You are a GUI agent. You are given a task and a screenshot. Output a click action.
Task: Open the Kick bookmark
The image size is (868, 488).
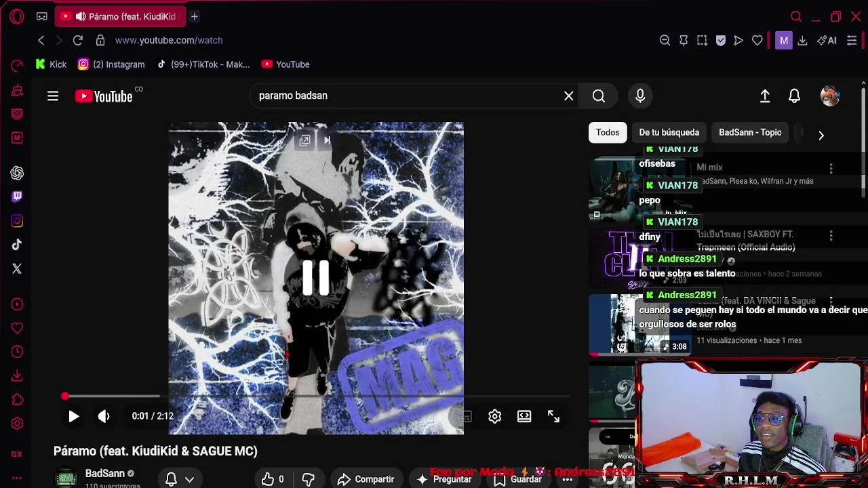(x=51, y=64)
